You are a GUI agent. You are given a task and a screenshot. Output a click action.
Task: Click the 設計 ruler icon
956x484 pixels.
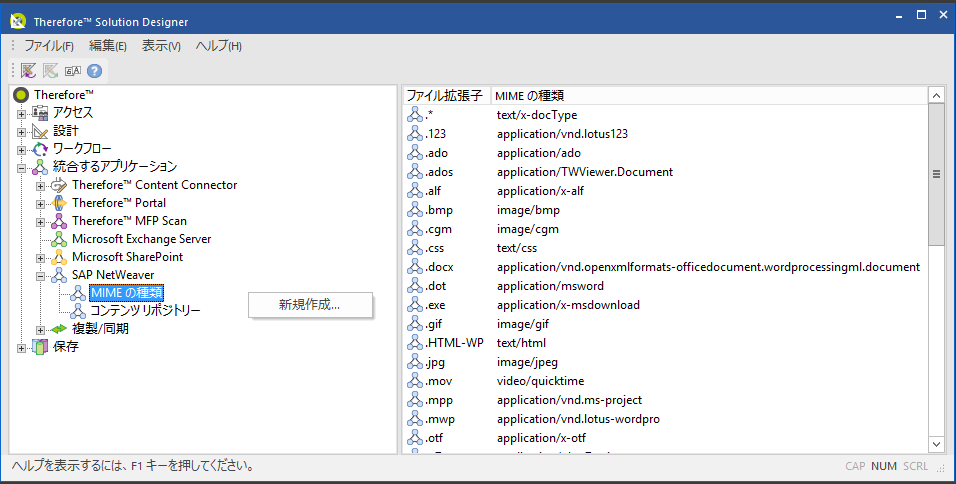tap(40, 131)
